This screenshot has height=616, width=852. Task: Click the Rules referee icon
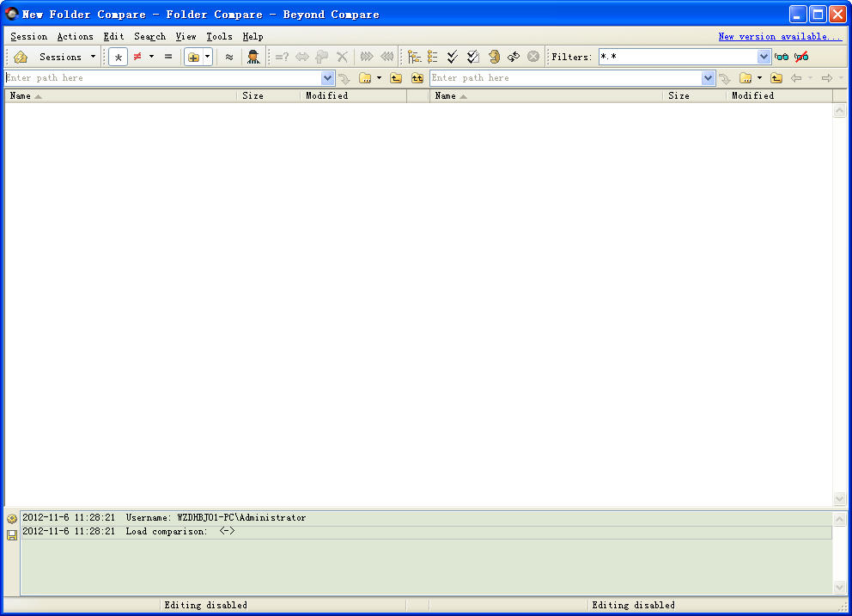coord(253,57)
